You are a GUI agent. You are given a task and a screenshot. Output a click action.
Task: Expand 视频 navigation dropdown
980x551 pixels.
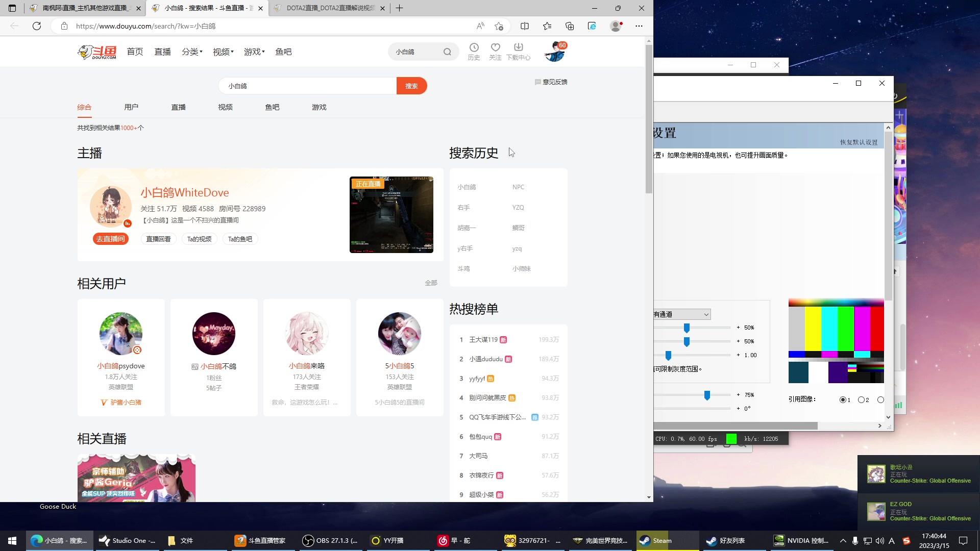pyautogui.click(x=223, y=52)
